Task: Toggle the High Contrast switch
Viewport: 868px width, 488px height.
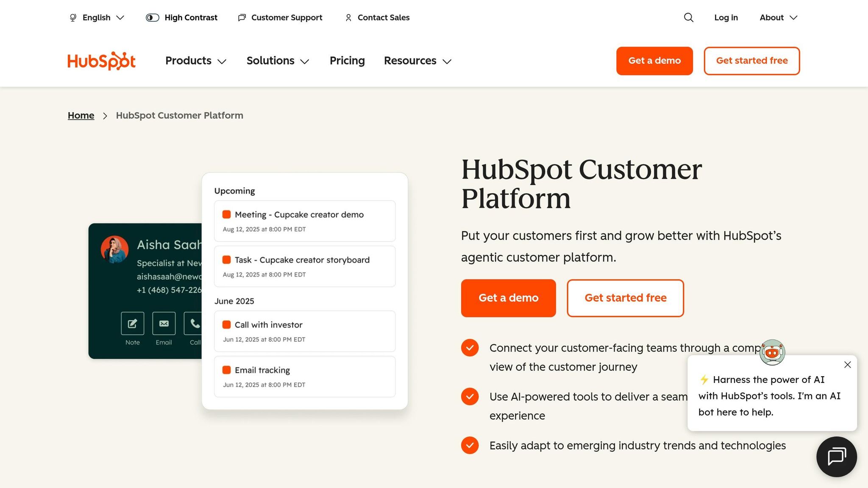Action: 153,17
